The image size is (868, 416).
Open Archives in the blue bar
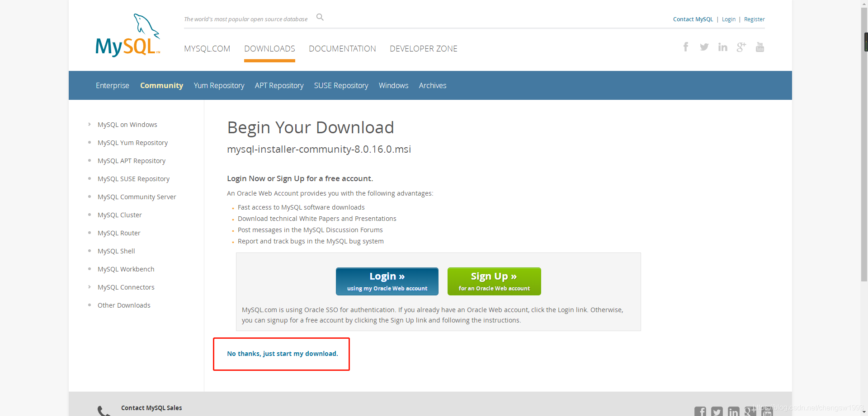(433, 85)
